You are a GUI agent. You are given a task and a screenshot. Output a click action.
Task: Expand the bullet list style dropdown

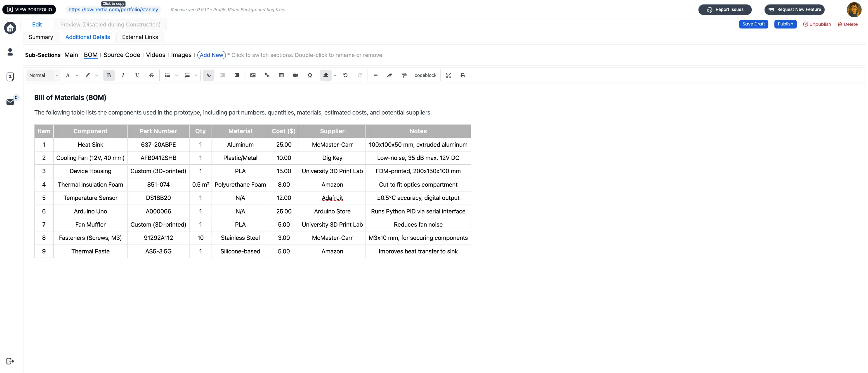177,75
